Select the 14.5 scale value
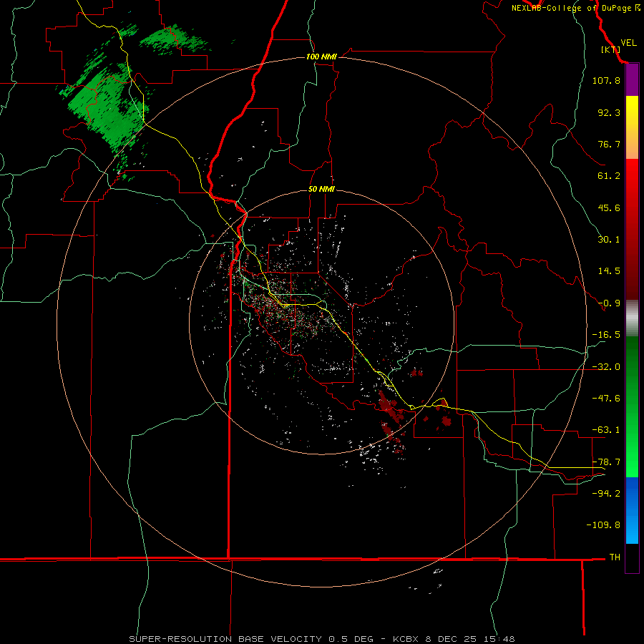Screen dimensions: 644x644 609,271
